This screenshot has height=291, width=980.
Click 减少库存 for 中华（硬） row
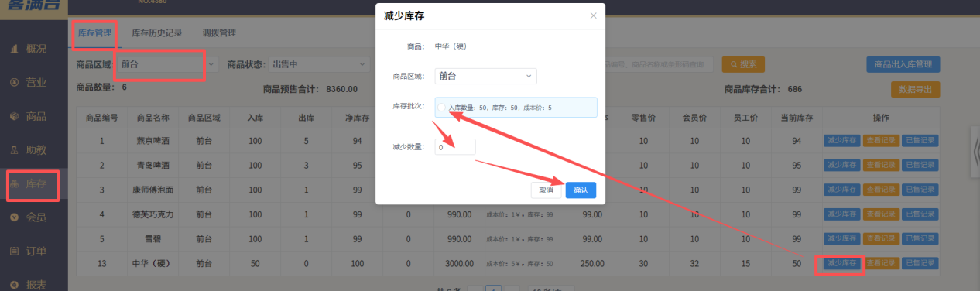(841, 264)
